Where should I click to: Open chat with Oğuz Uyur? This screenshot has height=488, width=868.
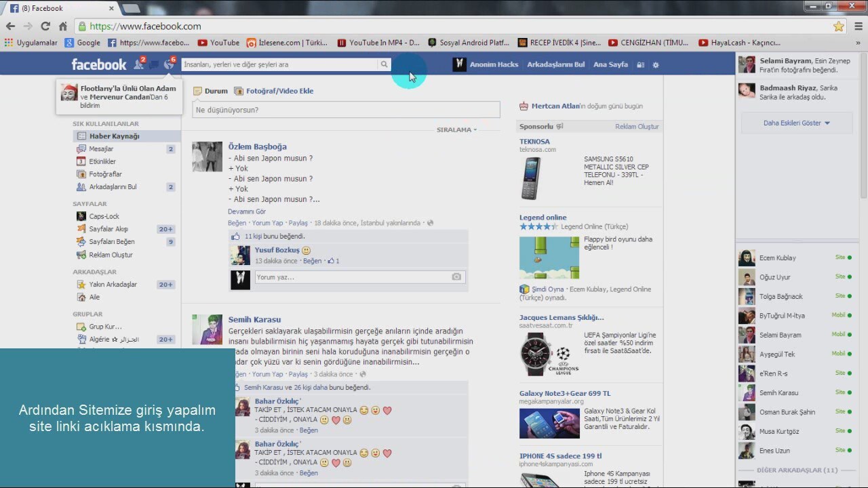(795, 277)
